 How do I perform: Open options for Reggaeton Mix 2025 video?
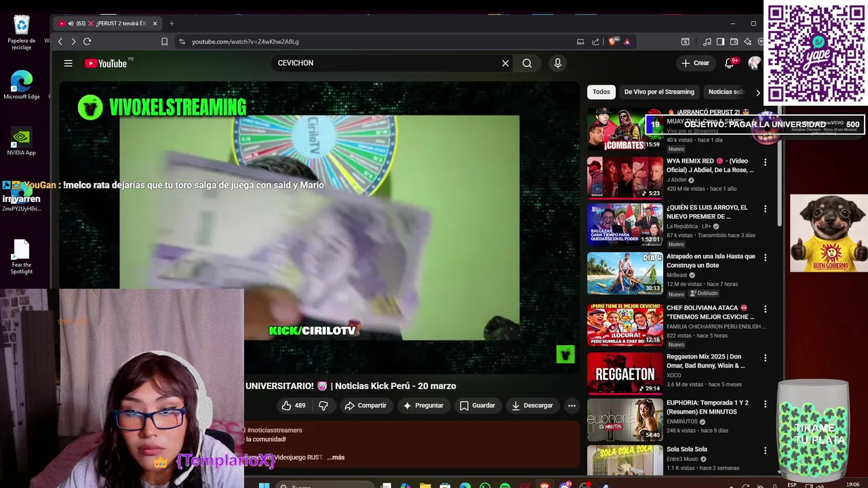(765, 357)
